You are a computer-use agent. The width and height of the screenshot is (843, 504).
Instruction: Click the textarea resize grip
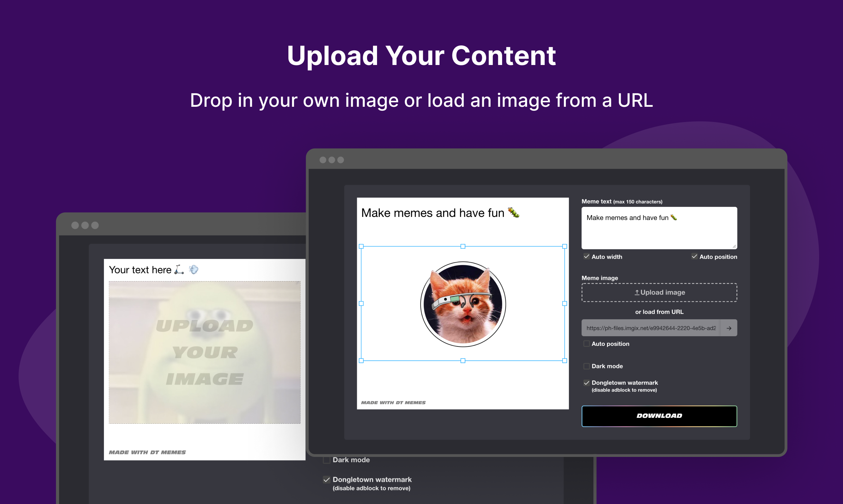click(734, 246)
